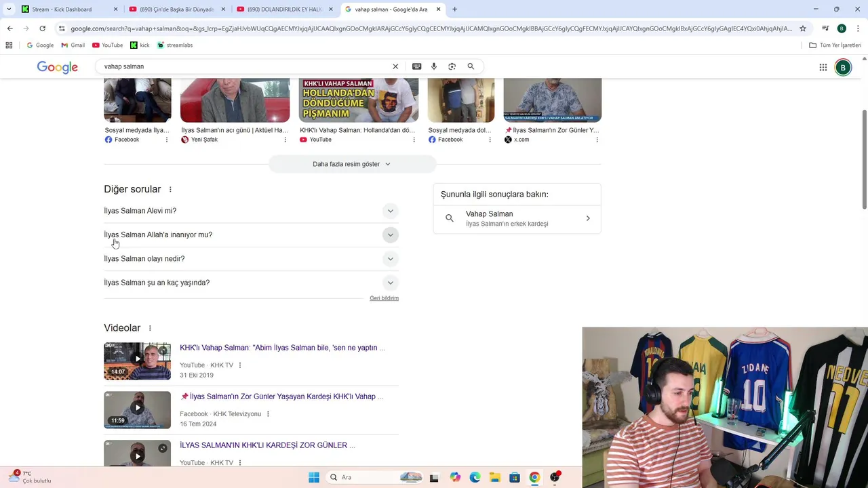Open options for KHK Televizyonu video source
The height and width of the screenshot is (488, 868).
coord(268,414)
